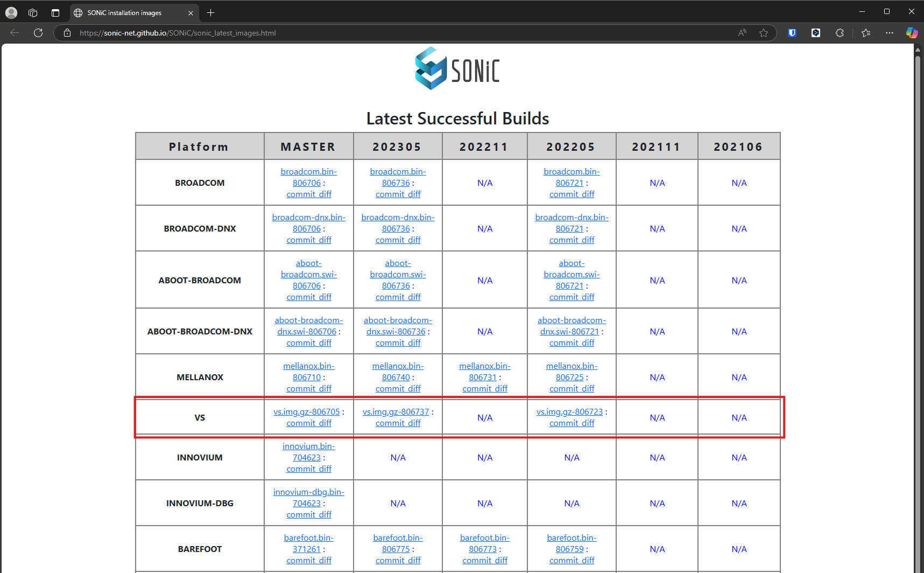
Task: Download vs.img.gz-806705 from MASTER column
Action: coord(306,412)
